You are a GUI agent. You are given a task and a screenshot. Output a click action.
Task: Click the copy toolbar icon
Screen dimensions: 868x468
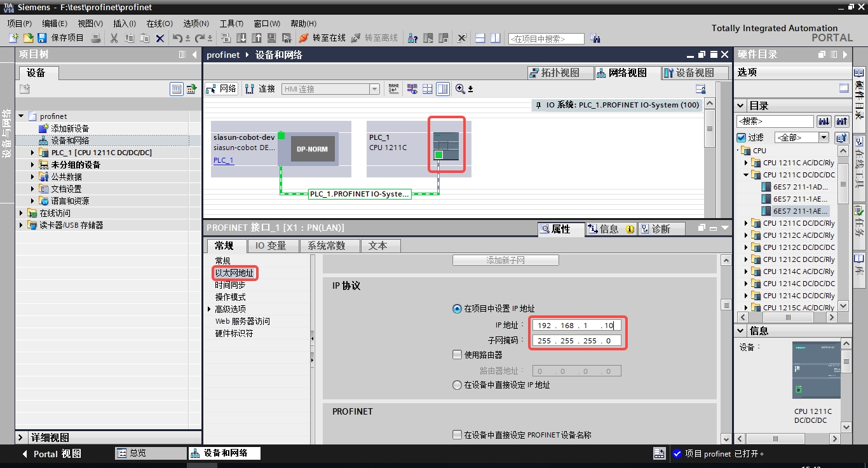point(130,38)
